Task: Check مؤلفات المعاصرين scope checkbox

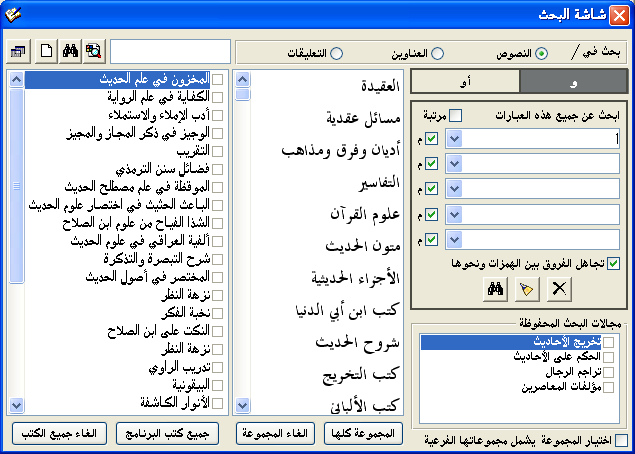Action: (608, 387)
